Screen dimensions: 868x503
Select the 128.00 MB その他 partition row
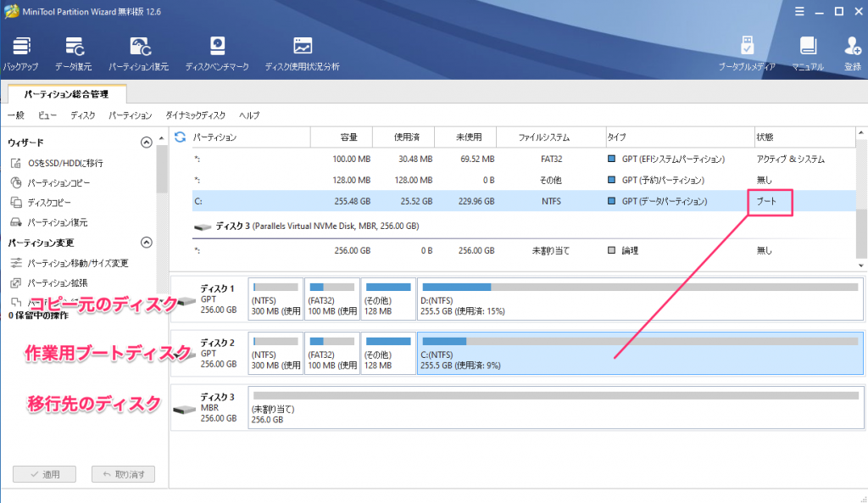click(524, 180)
